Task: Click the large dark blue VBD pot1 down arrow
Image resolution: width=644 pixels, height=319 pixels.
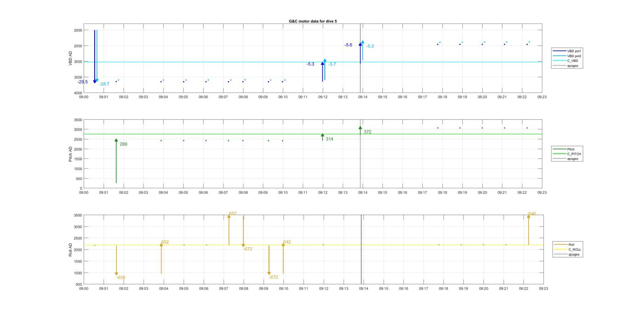Action: [95, 56]
